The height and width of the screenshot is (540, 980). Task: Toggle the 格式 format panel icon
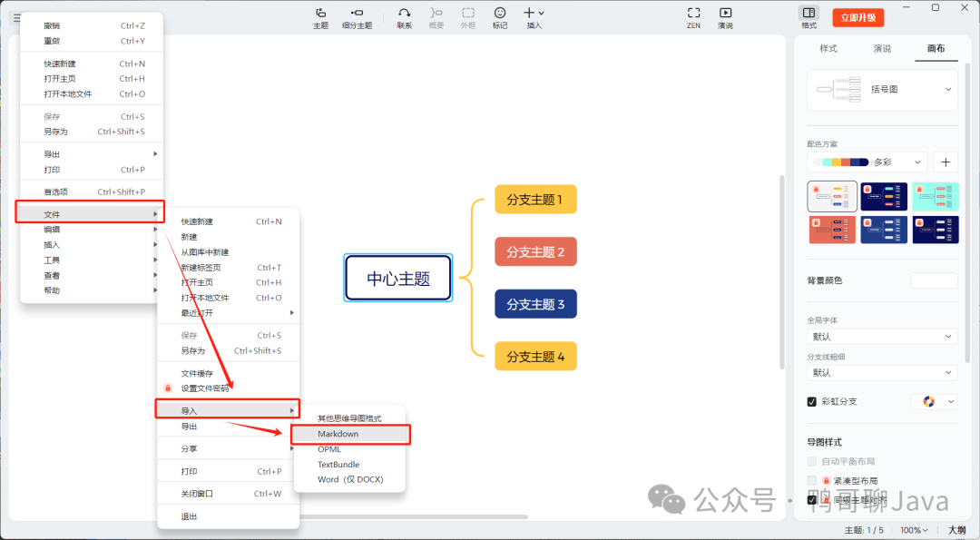coord(808,13)
